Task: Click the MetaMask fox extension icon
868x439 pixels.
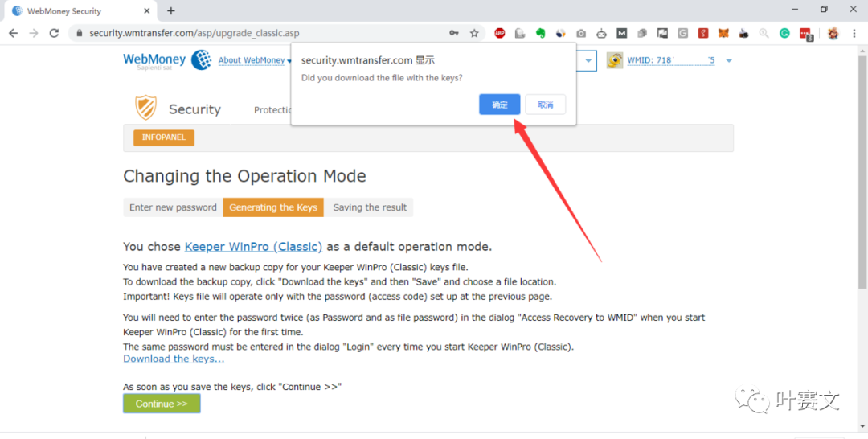Action: [723, 33]
